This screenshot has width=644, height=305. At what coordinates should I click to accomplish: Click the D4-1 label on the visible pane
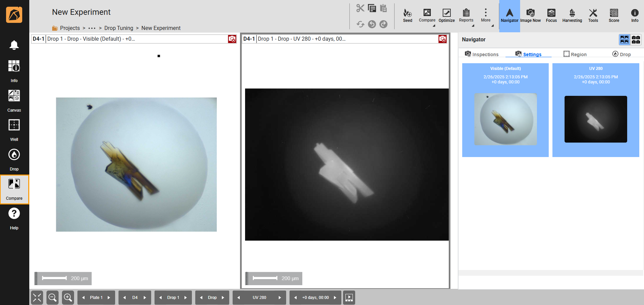click(x=38, y=39)
